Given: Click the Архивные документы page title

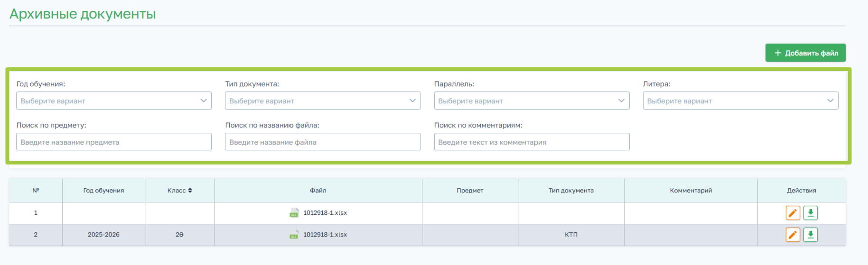Looking at the screenshot, I should click(x=83, y=14).
